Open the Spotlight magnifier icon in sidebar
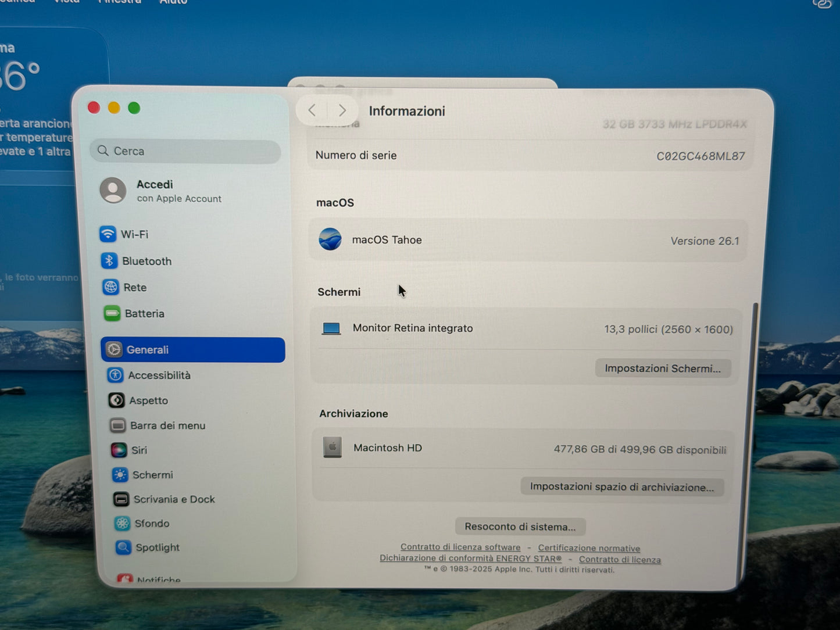The image size is (840, 630). [x=123, y=547]
